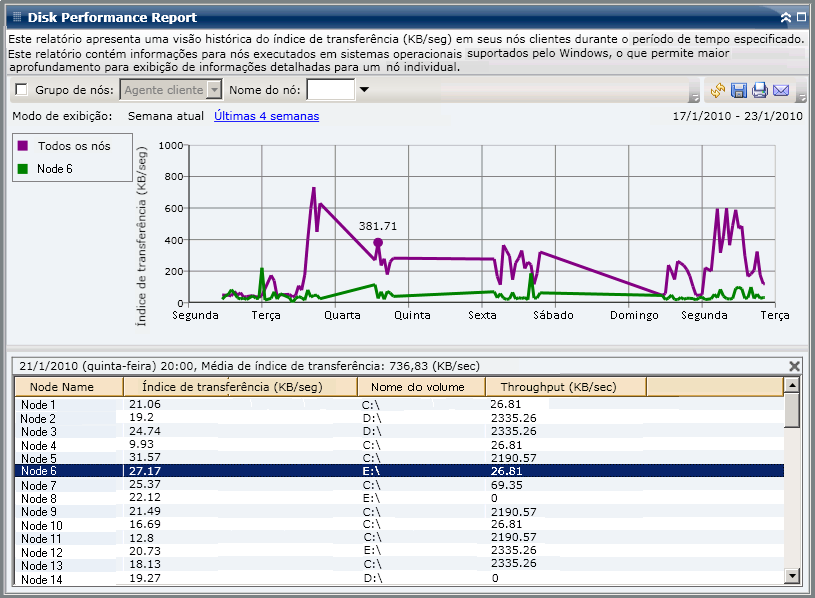Close the node details table panel
Viewport: 815px width, 598px height.
click(794, 366)
